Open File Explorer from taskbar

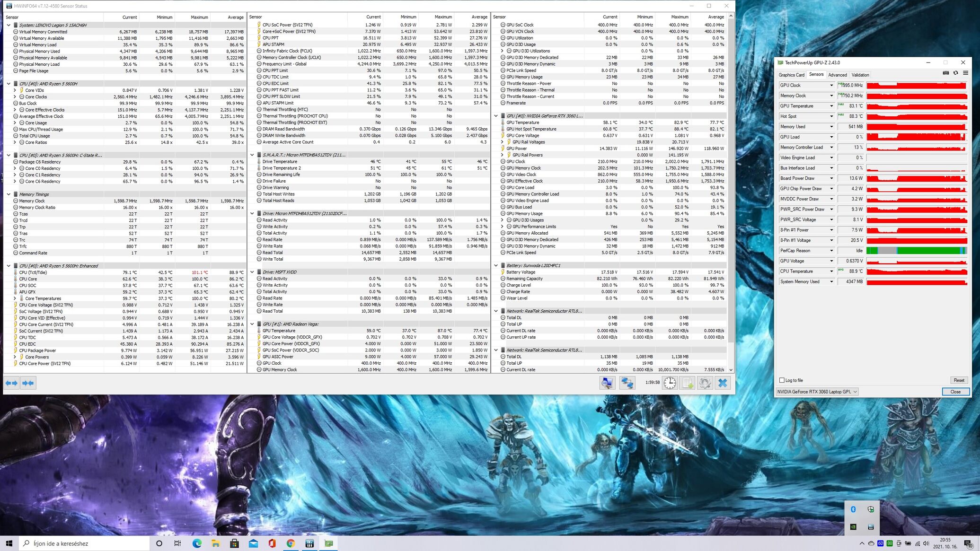click(x=215, y=543)
